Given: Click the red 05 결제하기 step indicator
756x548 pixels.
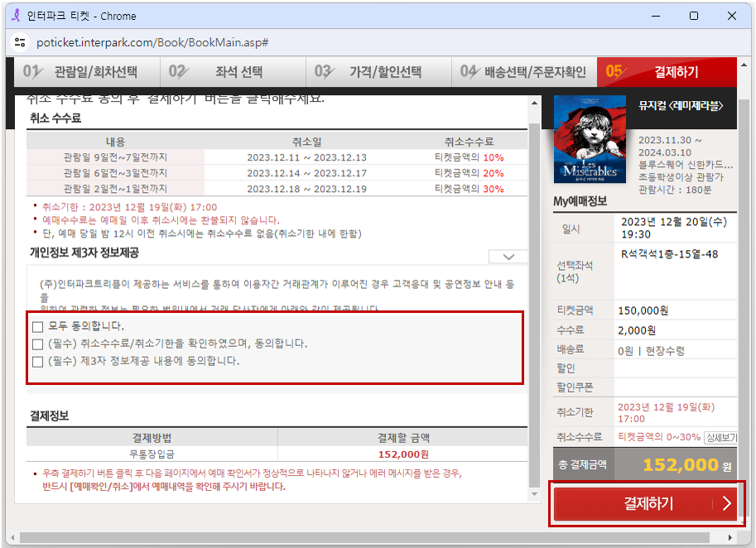Looking at the screenshot, I should pos(667,72).
